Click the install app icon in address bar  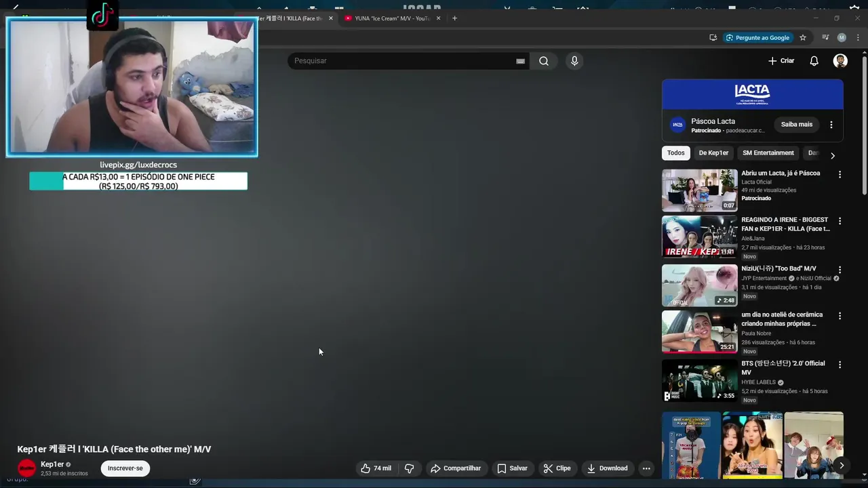tap(713, 38)
